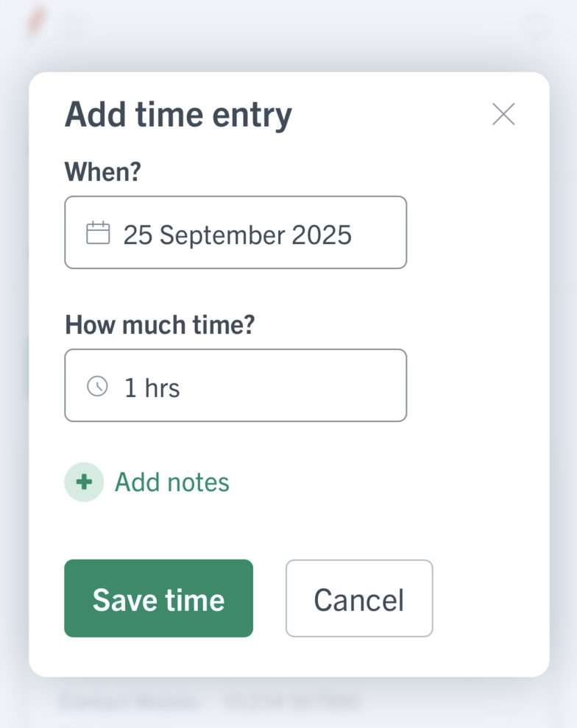
Task: Focus the 1 hrs duration field
Action: coord(236,385)
